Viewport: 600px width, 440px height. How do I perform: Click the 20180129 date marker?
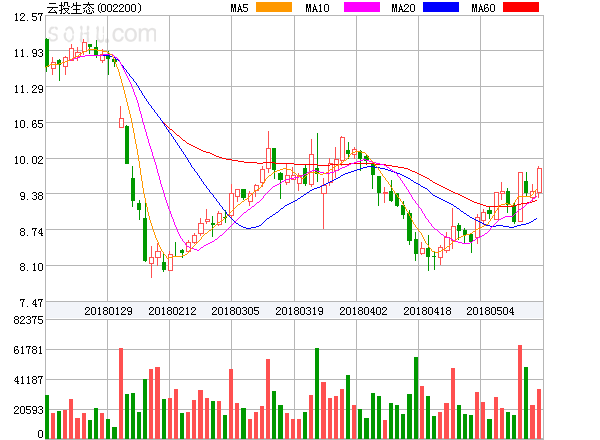[108, 311]
